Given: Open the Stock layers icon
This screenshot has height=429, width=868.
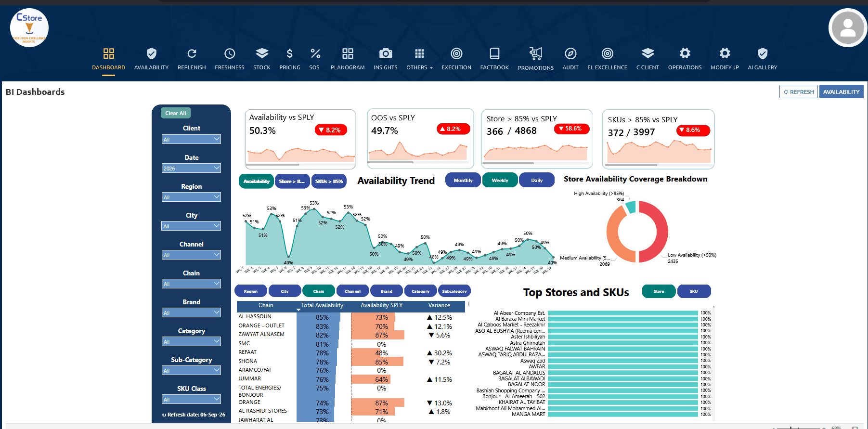Looking at the screenshot, I should [x=262, y=53].
